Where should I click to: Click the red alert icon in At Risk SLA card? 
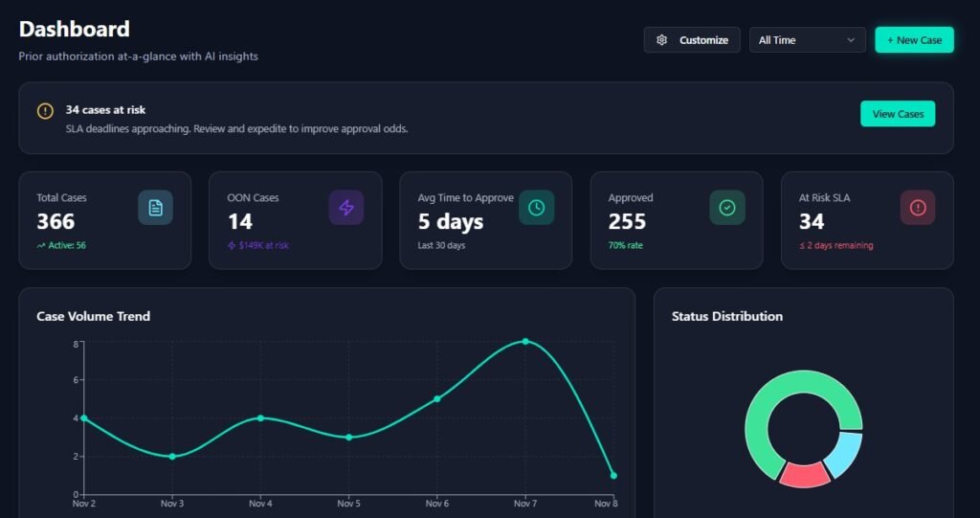pos(917,208)
